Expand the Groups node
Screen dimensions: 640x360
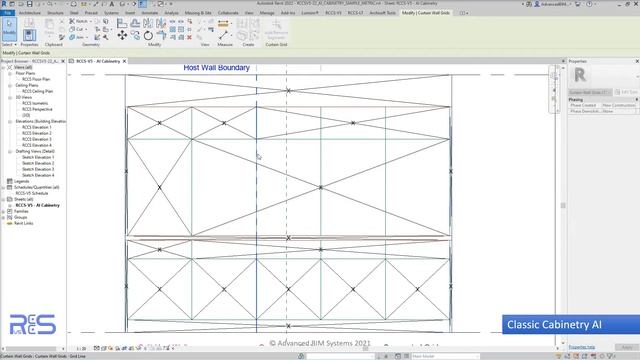point(4,217)
